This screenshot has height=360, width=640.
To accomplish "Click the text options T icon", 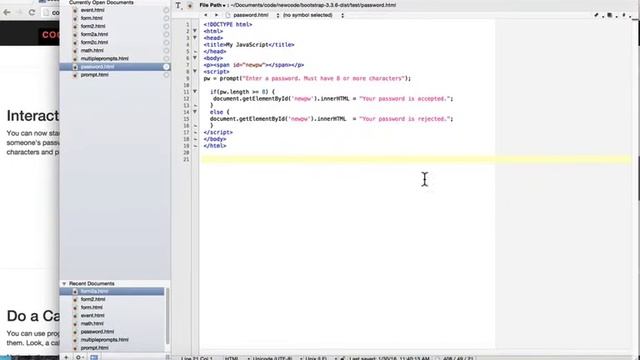I will tap(178, 6).
